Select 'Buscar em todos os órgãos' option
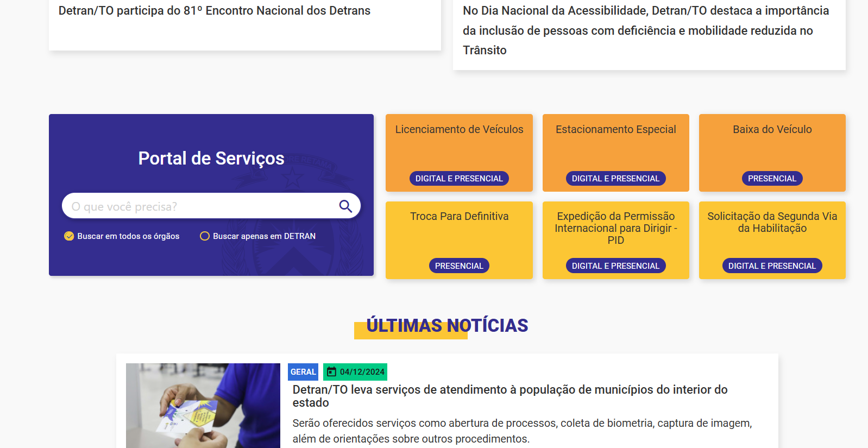The image size is (868, 448). 69,236
